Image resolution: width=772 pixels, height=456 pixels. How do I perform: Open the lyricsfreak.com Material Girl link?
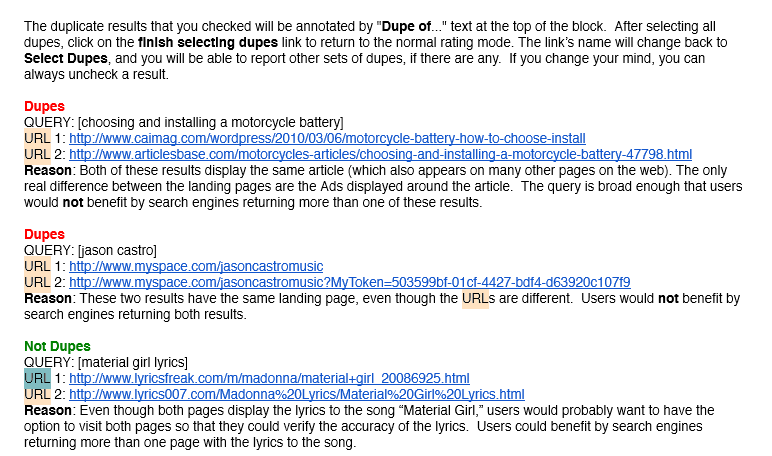click(269, 379)
